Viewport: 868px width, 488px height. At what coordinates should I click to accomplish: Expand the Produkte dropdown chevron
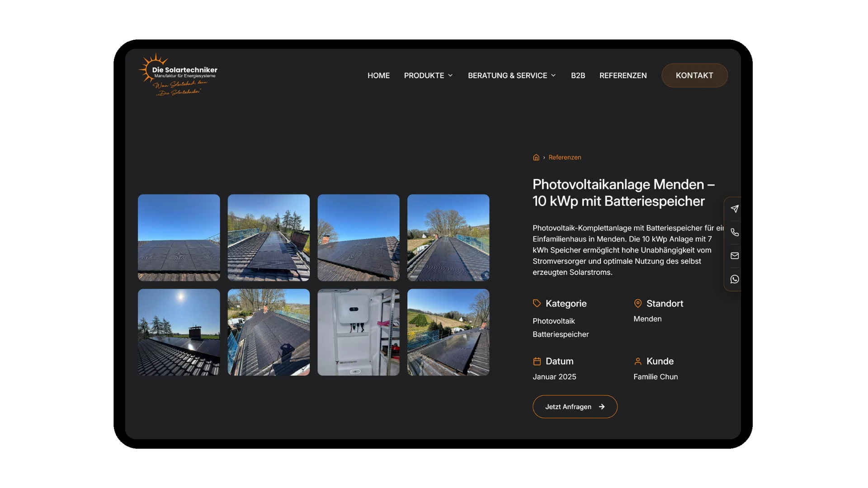click(x=450, y=75)
